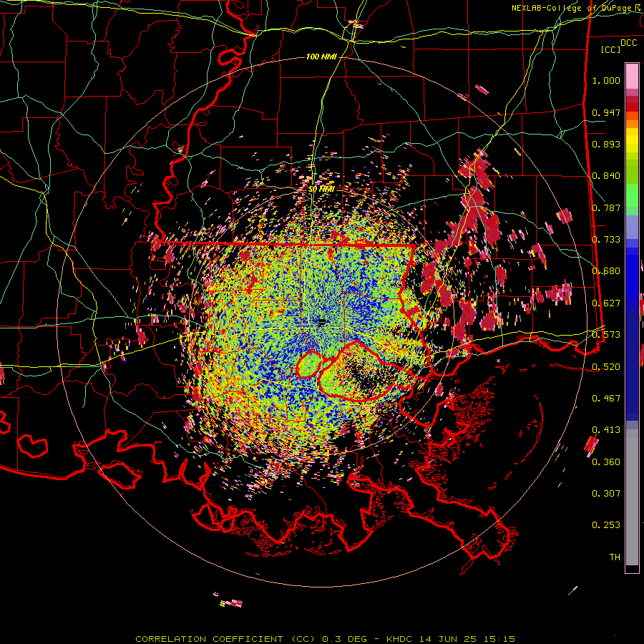Click the 0.733 scale value
Image resolution: width=644 pixels, height=644 pixels.
[606, 240]
